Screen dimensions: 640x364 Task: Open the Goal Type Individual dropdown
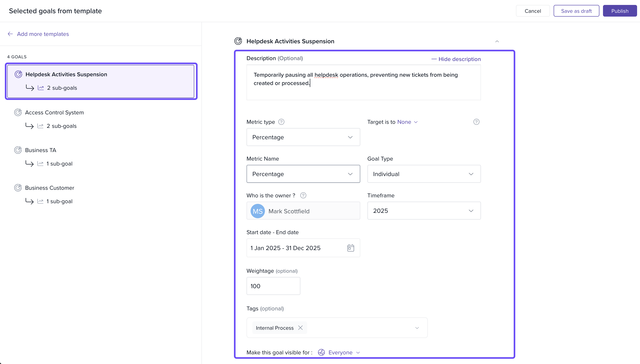pos(424,174)
